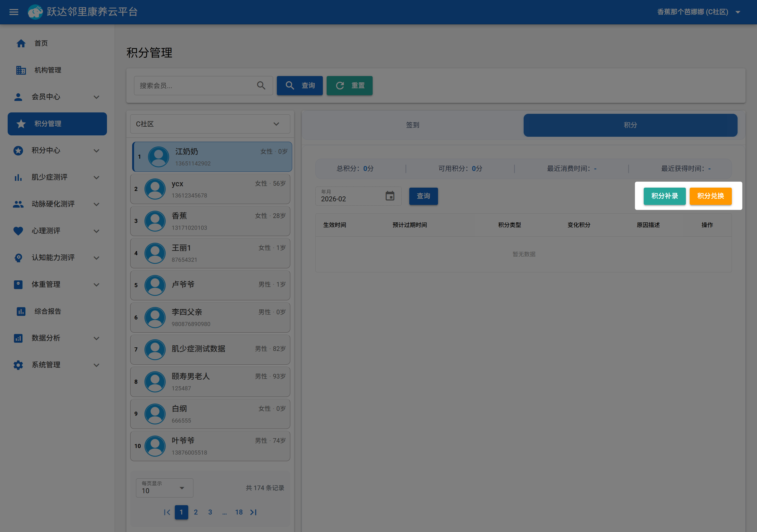Select member 白纲 in the list
This screenshot has width=757, height=532.
click(210, 414)
